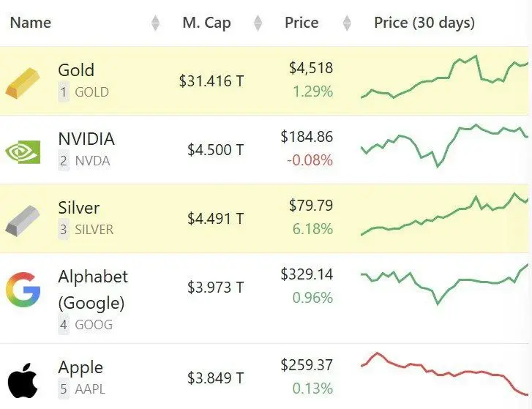Open the Silver asset link
This screenshot has width=532, height=409.
coord(78,208)
